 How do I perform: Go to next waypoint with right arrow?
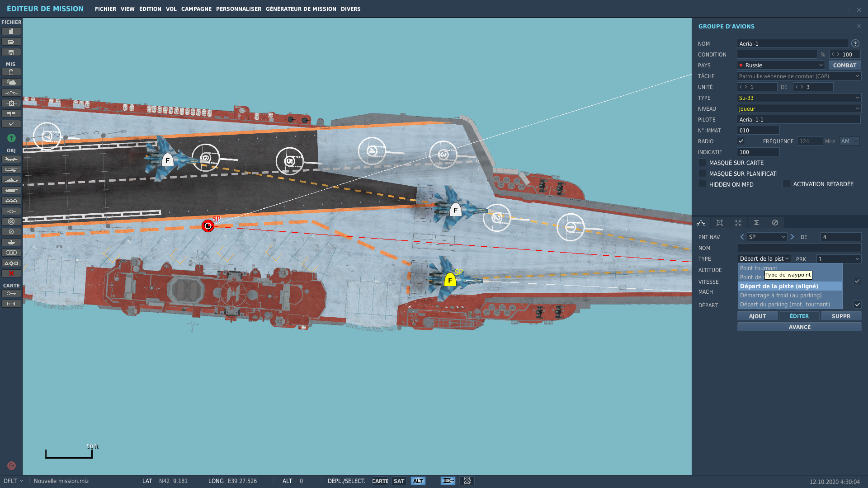(x=792, y=237)
